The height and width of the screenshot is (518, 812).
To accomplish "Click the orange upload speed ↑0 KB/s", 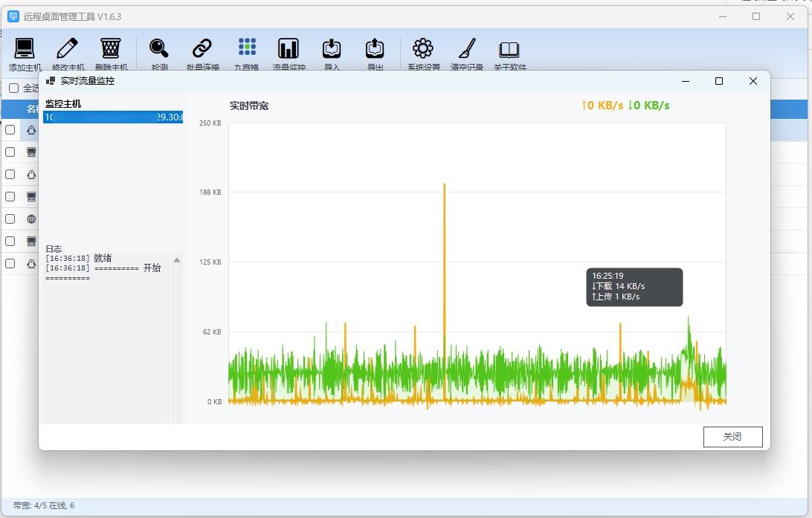I will coord(602,106).
